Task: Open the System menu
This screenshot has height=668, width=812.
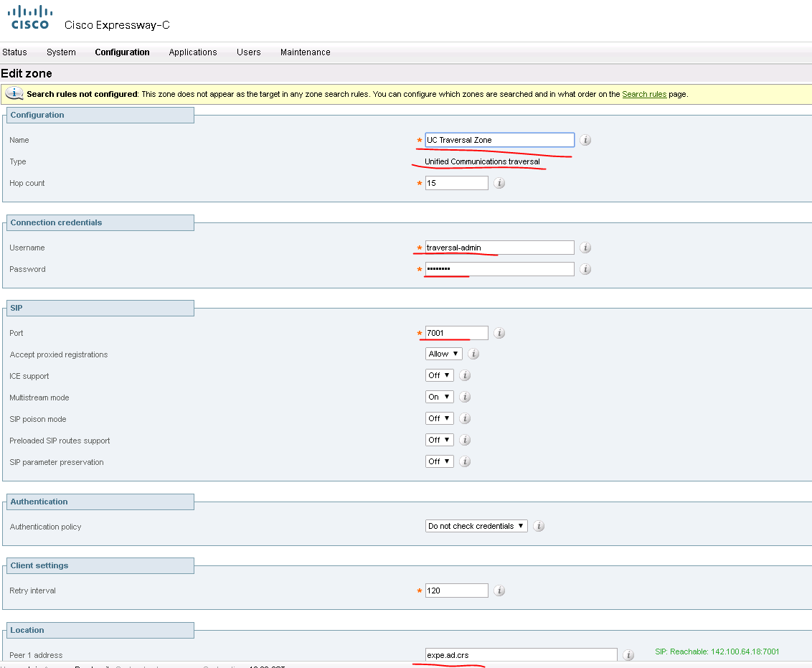Action: pos(61,52)
